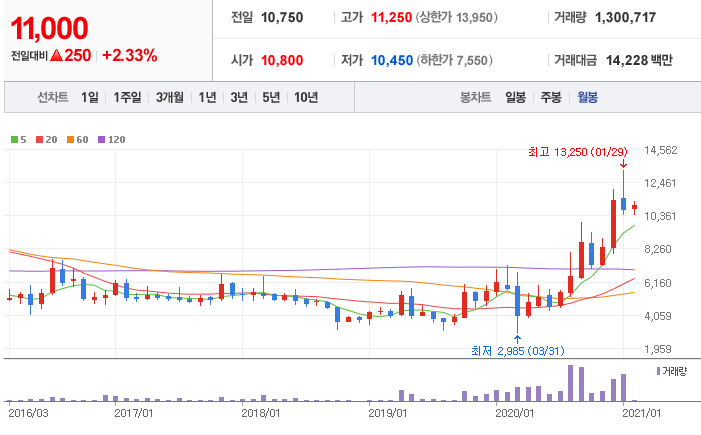
Task: Click the 2017/01 date axis label
Action: (x=134, y=413)
